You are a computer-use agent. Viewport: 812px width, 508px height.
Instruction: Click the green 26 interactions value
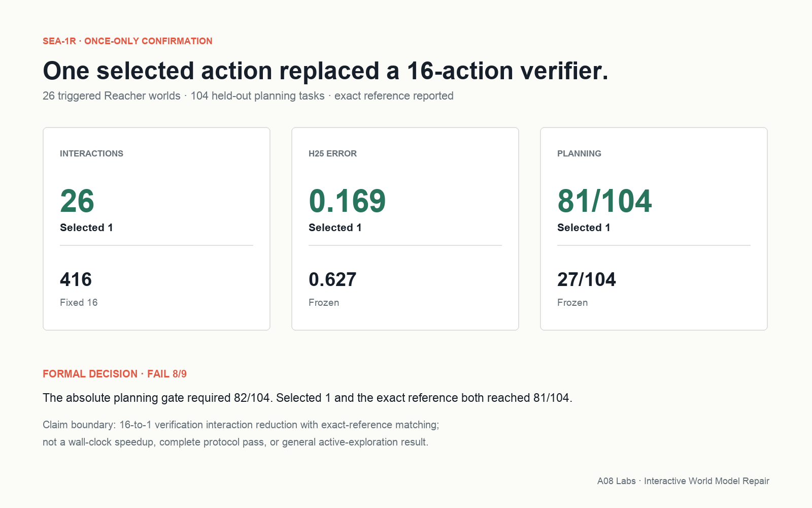(77, 201)
